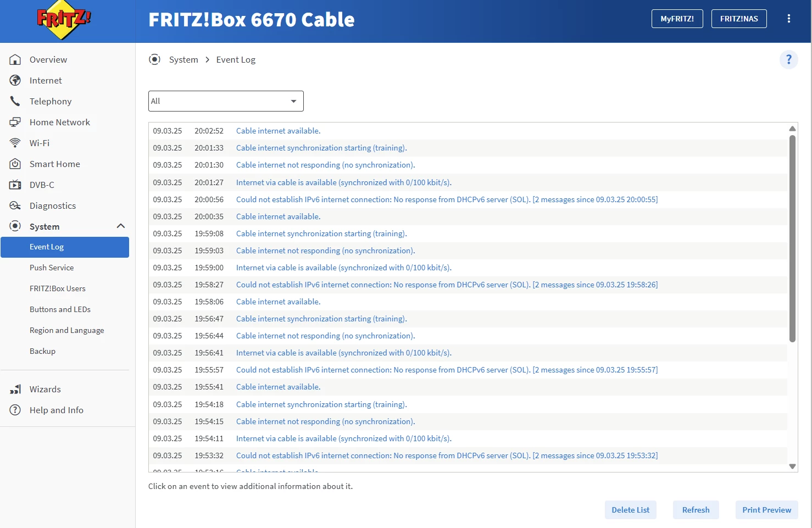Click the MyFRITZ! header button

click(x=677, y=19)
